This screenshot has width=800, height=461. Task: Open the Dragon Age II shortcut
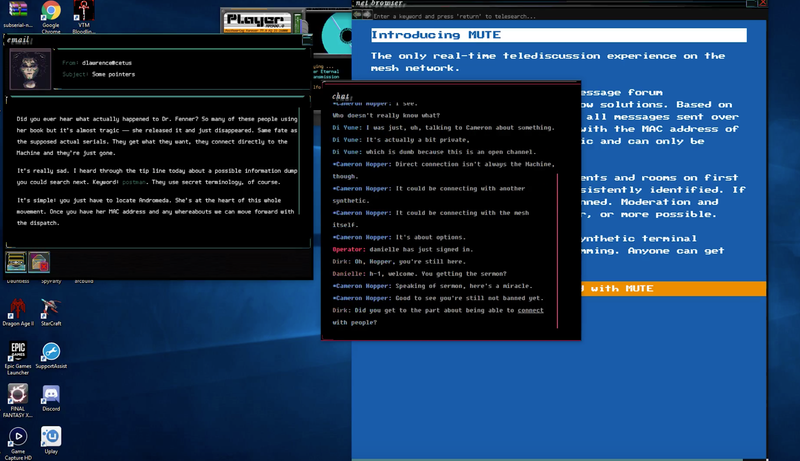(18, 312)
